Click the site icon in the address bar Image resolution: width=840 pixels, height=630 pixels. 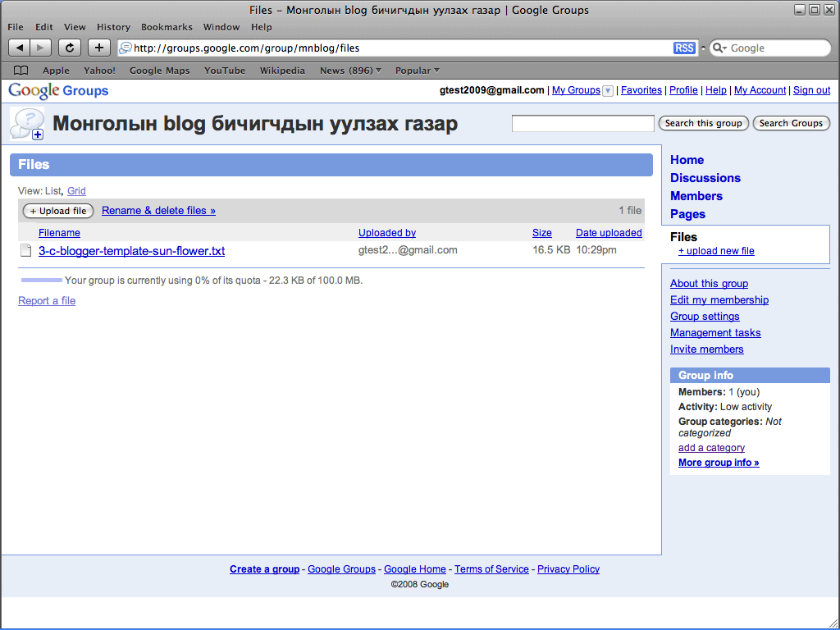coord(126,48)
